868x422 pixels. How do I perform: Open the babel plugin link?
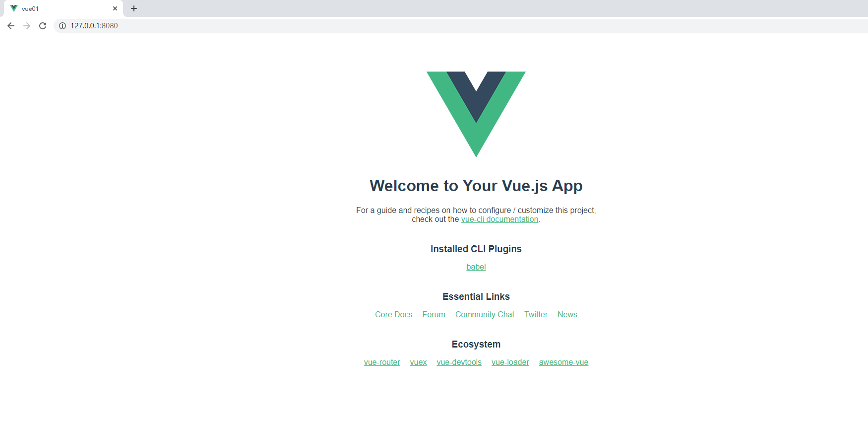[x=476, y=267]
